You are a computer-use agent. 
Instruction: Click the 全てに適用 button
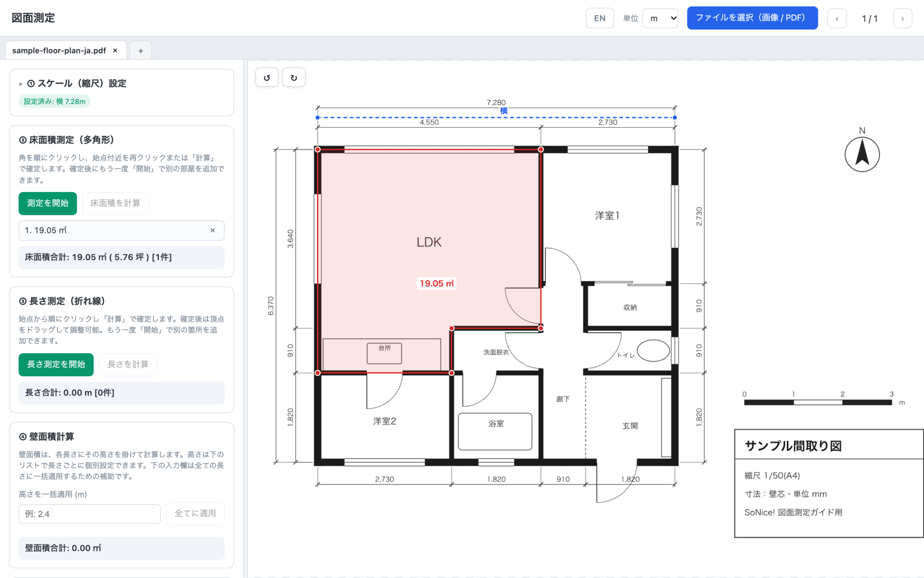195,514
